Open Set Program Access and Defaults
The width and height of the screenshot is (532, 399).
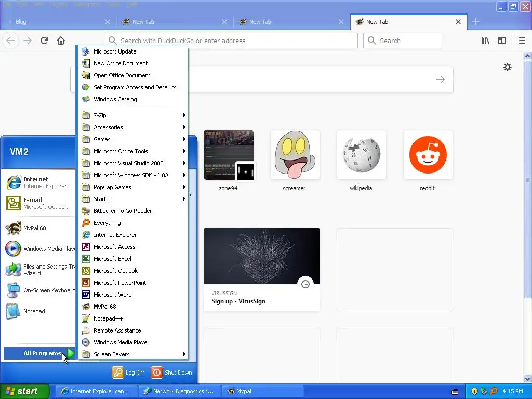(133, 87)
